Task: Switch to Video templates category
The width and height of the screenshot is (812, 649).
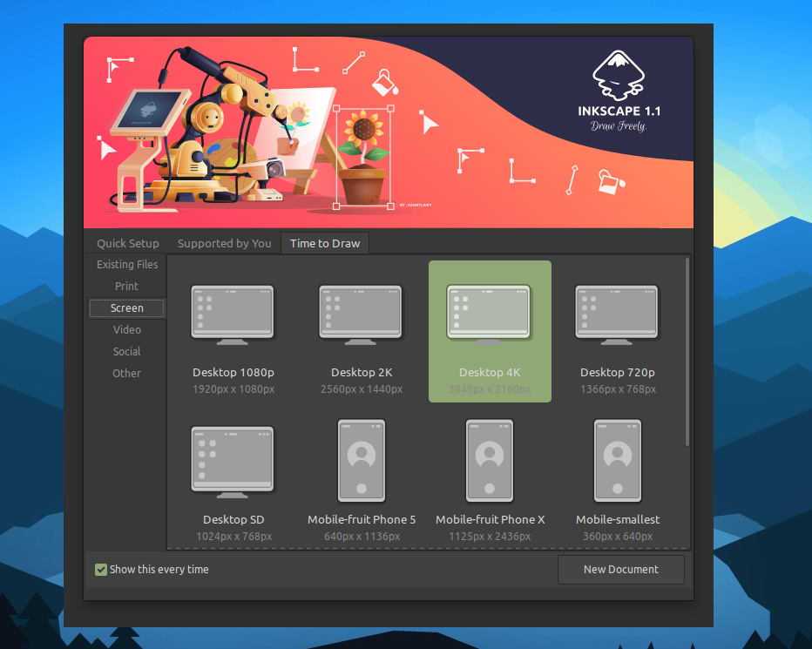Action: click(x=127, y=330)
